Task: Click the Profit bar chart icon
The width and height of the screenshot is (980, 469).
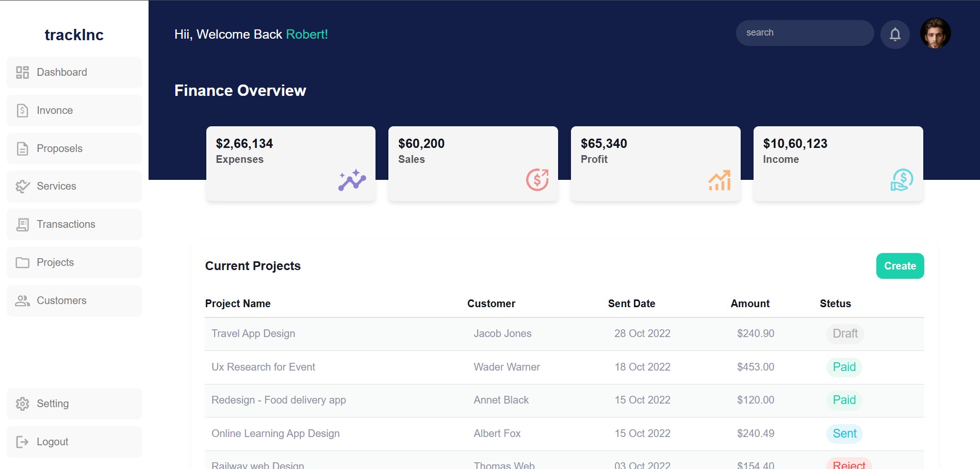Action: point(720,180)
